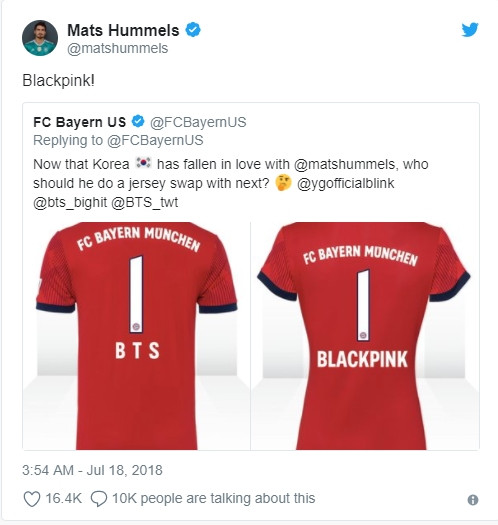Open replies via speech bubble icon
This screenshot has width=498, height=525.
pyautogui.click(x=99, y=499)
